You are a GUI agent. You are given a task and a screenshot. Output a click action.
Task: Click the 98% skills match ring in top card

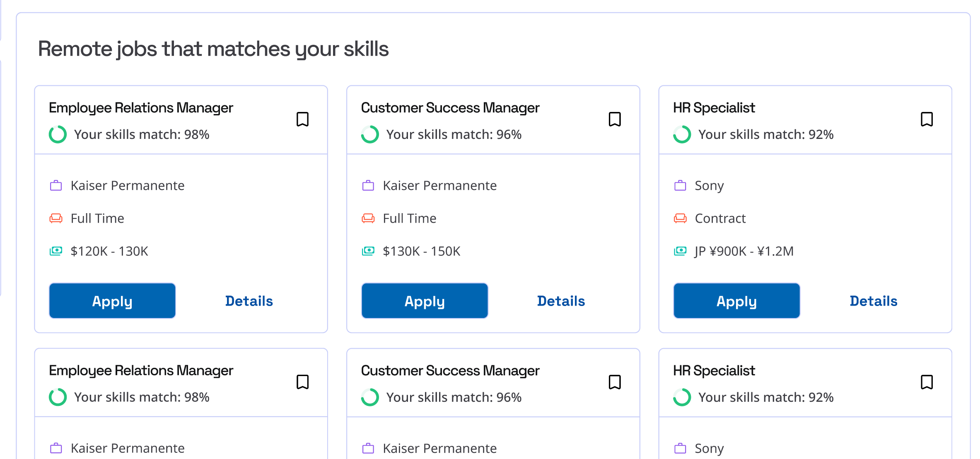(x=58, y=134)
